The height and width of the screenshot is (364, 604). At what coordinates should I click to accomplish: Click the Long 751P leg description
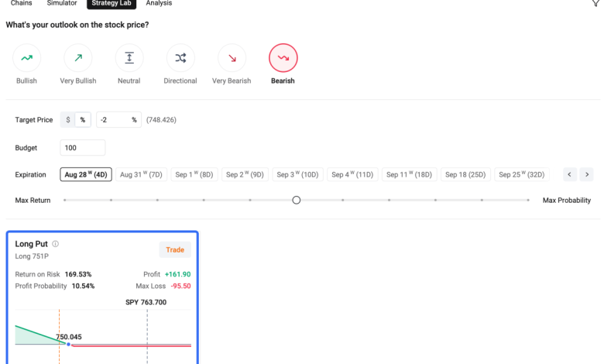(32, 256)
